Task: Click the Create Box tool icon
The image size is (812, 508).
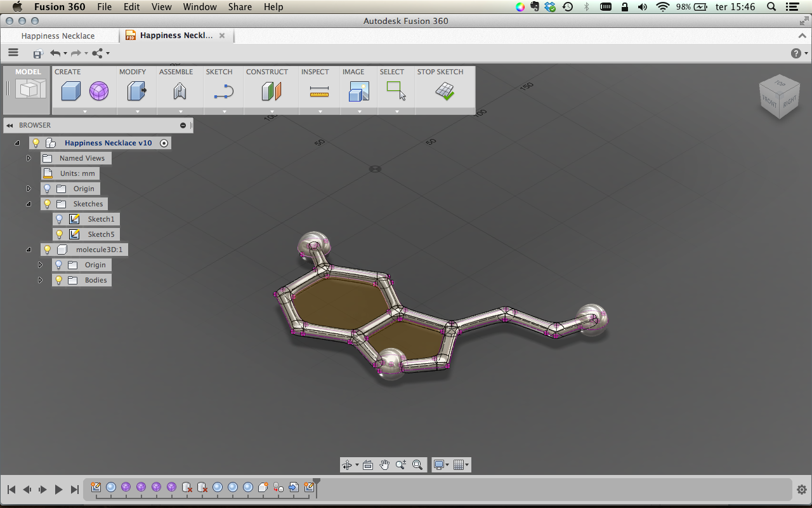Action: [70, 91]
